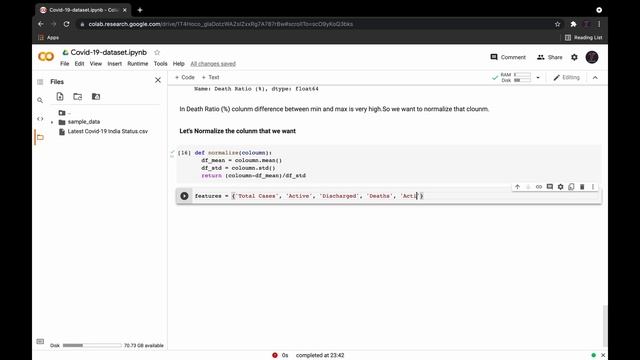Open the Insert menu
This screenshot has width=640, height=360.
pos(115,64)
